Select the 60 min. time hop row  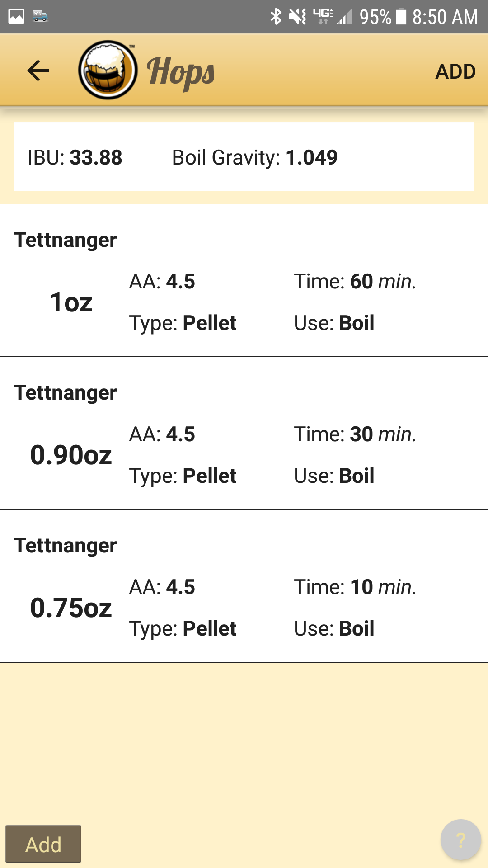[355, 281]
